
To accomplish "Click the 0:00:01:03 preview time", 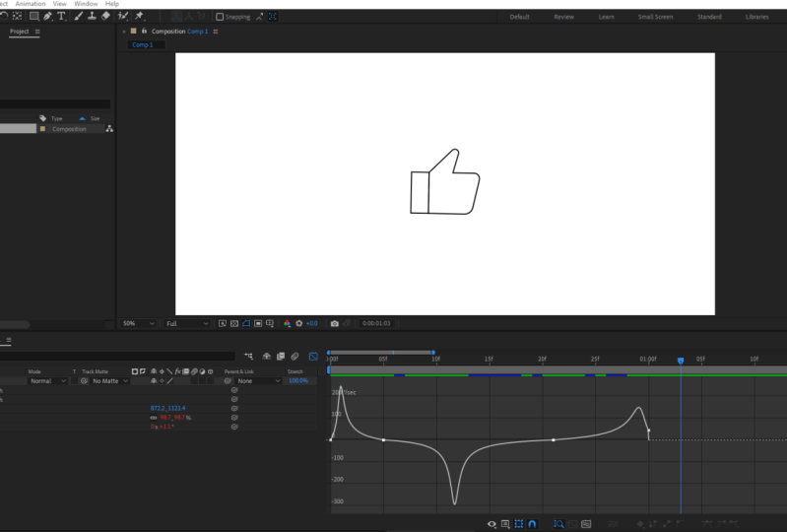I will [376, 323].
